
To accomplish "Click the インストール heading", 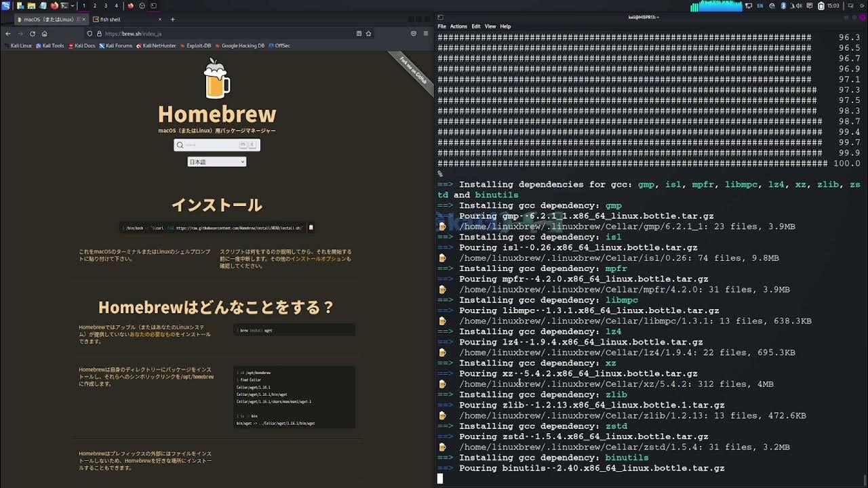I will tap(217, 205).
